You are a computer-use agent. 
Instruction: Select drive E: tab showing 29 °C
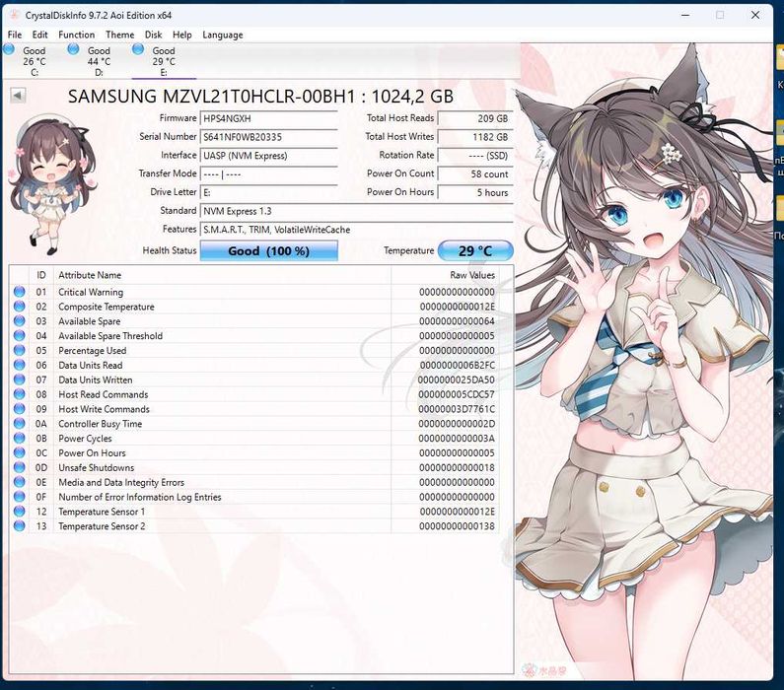click(x=164, y=61)
